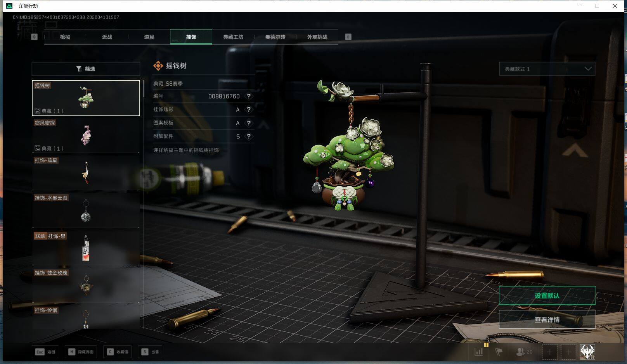Screen dimensions: 627x364
Task: Open the help icon for 图案模板
Action: [249, 123]
